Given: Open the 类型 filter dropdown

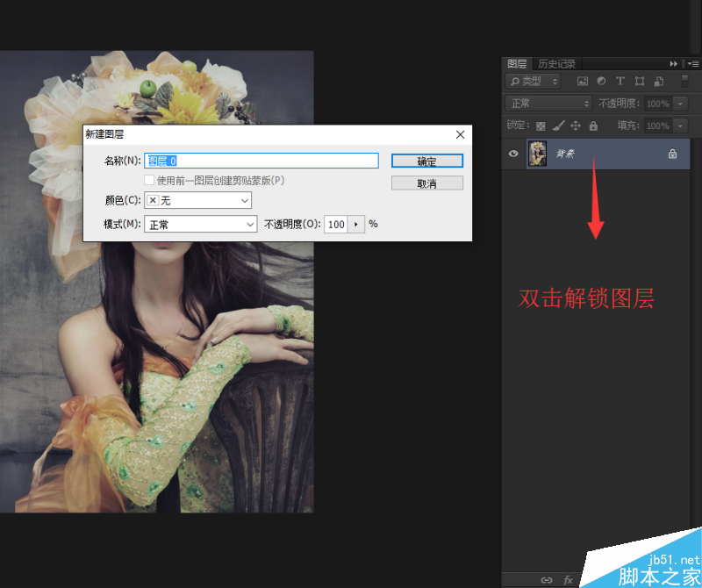Looking at the screenshot, I should coord(533,81).
